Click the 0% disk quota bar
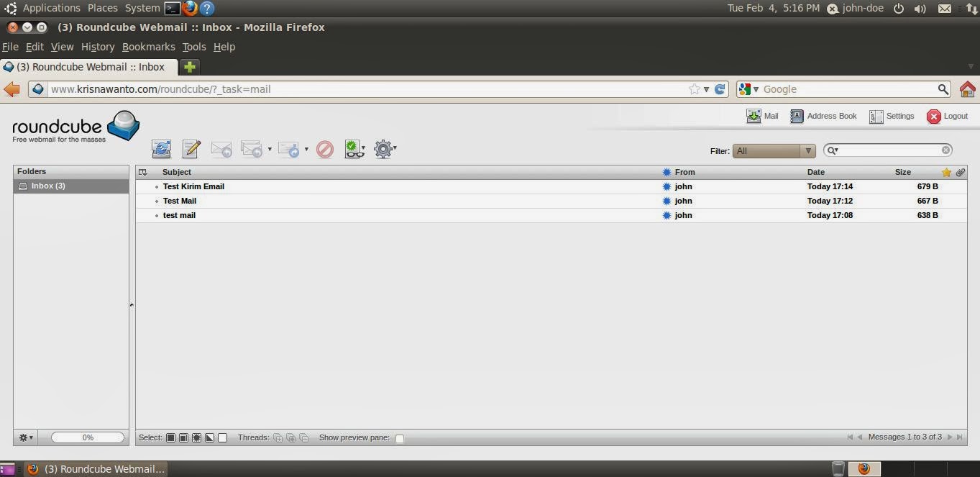This screenshot has width=980, height=477. click(x=88, y=437)
